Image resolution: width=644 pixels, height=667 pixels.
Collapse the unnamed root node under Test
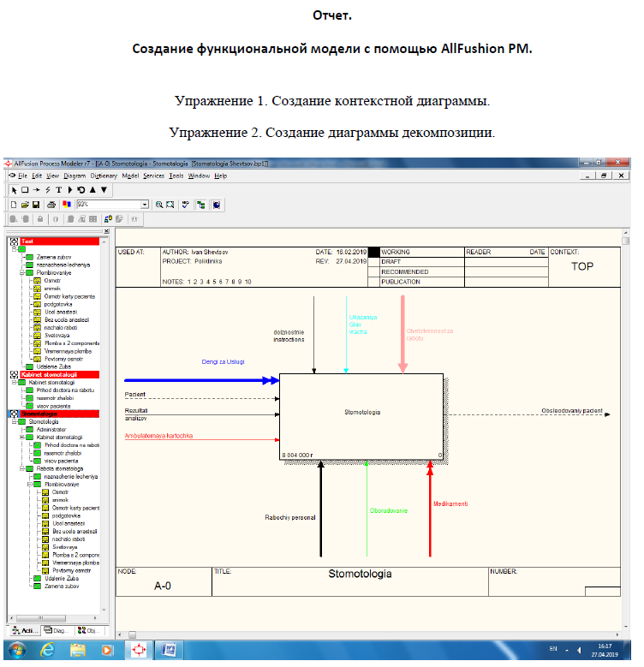coord(14,249)
